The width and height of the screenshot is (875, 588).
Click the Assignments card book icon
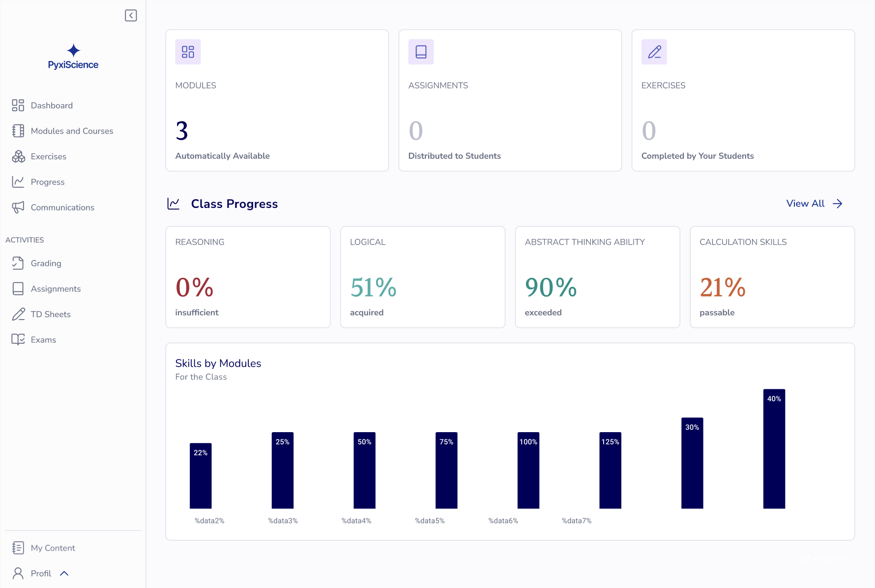(x=421, y=52)
